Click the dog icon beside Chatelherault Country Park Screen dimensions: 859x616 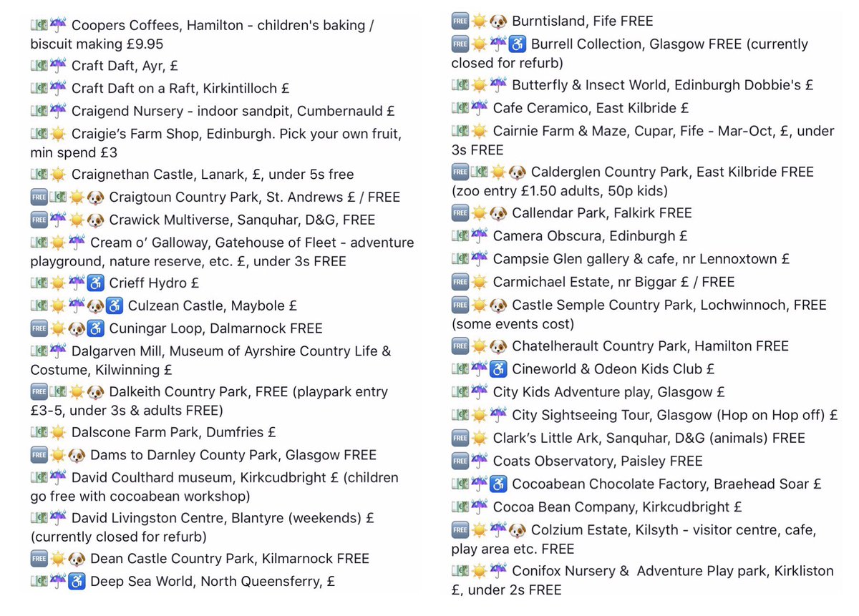coord(498,346)
